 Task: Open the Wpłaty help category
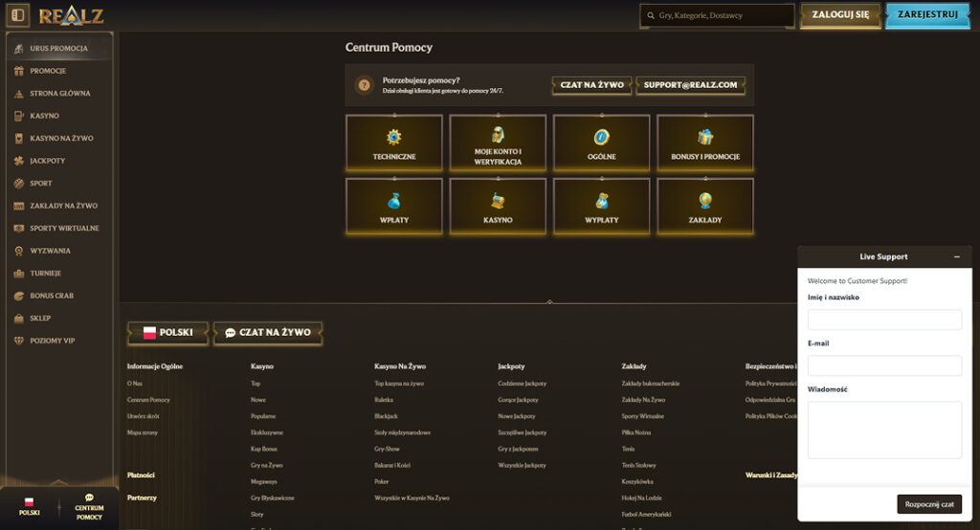coord(393,207)
